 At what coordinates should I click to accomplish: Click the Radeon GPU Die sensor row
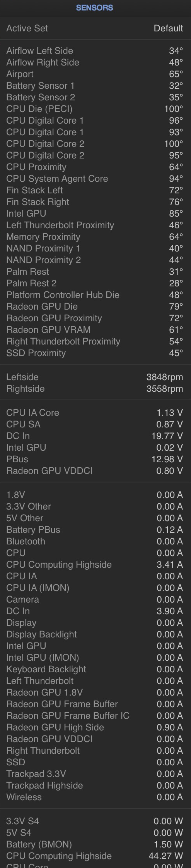(95, 307)
